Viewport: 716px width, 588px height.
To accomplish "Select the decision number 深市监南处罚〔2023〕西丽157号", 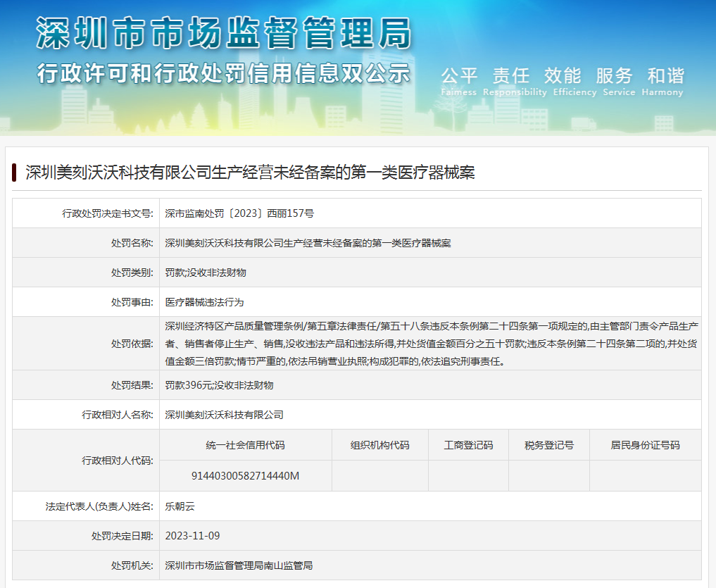I will point(239,213).
